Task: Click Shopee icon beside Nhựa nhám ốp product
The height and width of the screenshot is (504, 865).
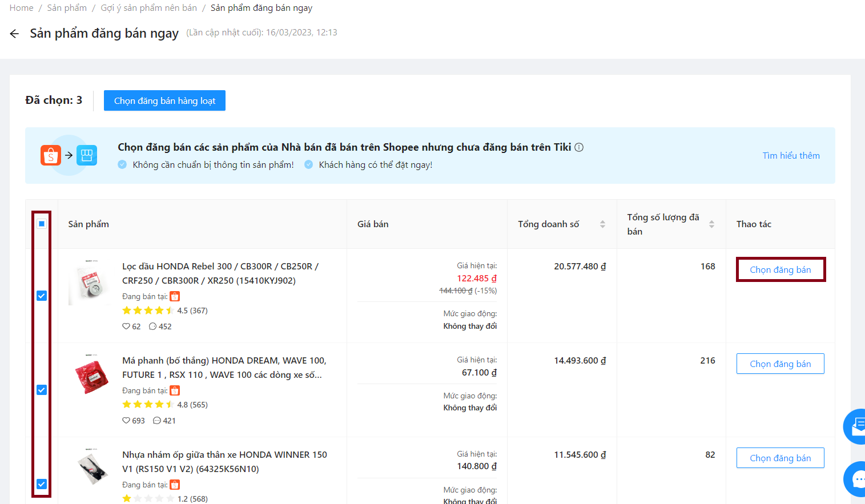Action: pos(175,485)
